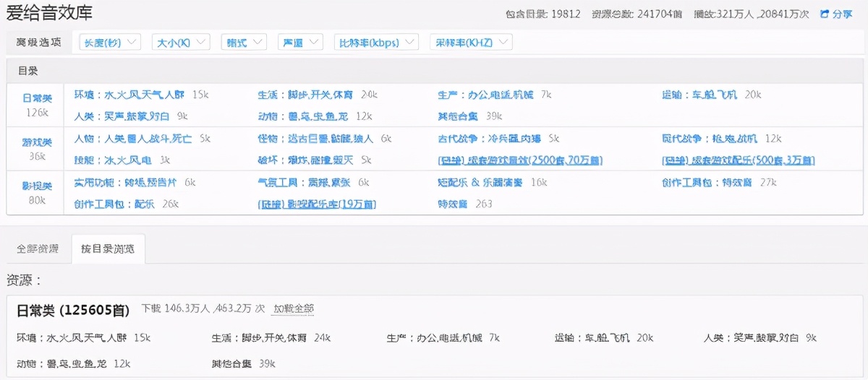This screenshot has height=380, width=868.
Task: Click the 分享 share icon
Action: [x=825, y=14]
